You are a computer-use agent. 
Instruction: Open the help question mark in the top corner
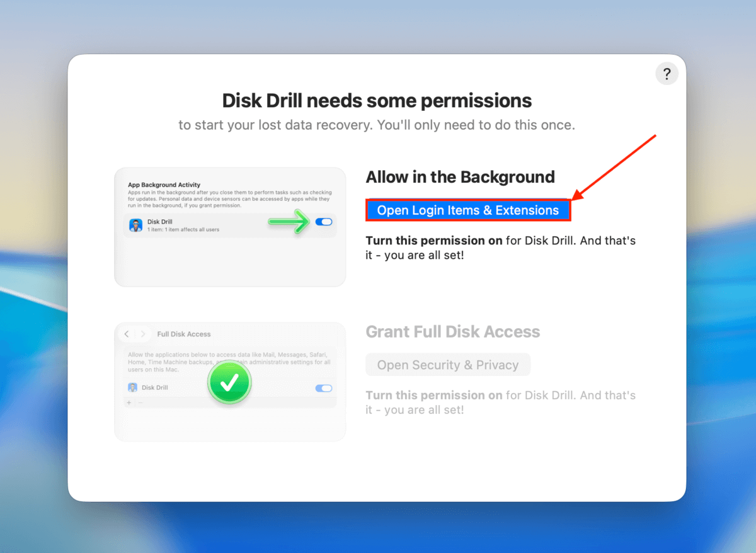coord(667,74)
